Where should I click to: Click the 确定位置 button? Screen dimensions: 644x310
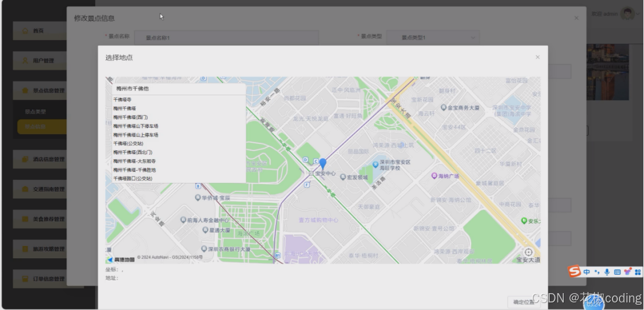click(x=524, y=302)
